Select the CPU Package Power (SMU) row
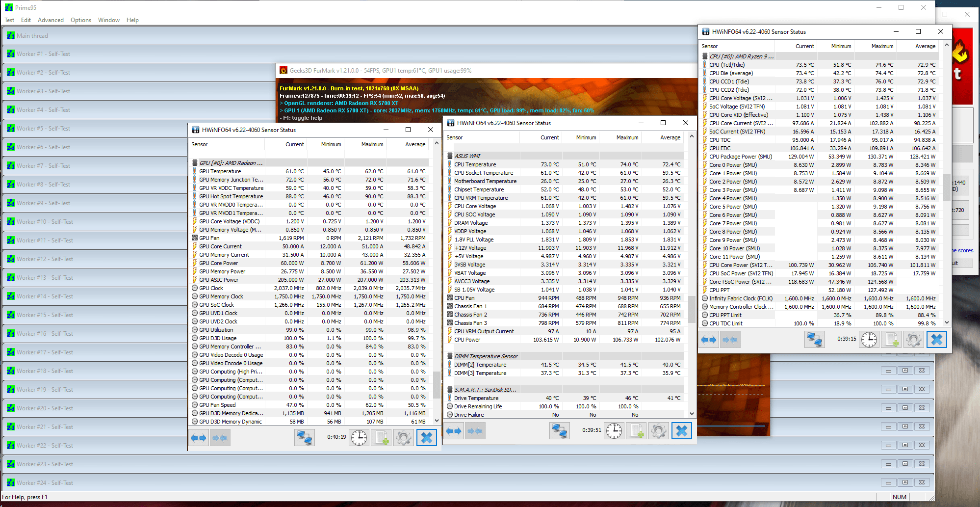980x507 pixels. tap(820, 157)
